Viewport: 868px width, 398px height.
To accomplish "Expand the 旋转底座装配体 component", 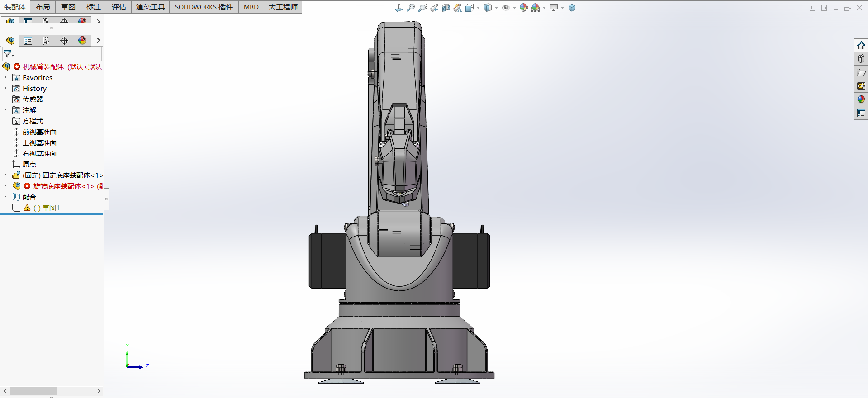I will coord(5,186).
